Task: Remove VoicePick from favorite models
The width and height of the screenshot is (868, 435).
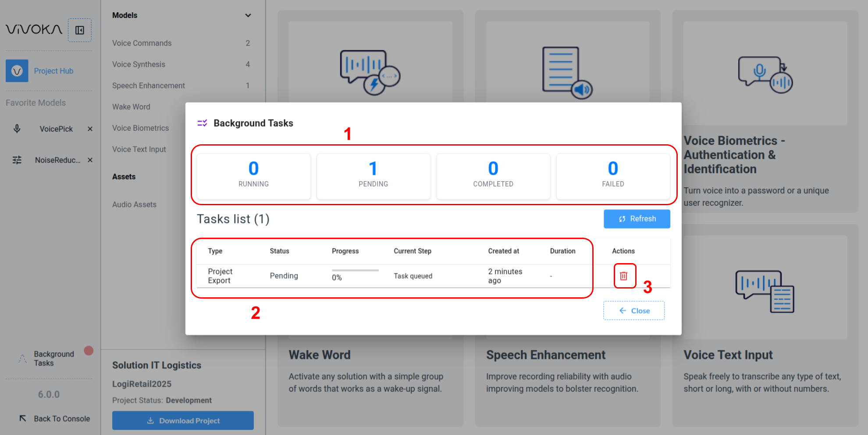Action: [90, 129]
